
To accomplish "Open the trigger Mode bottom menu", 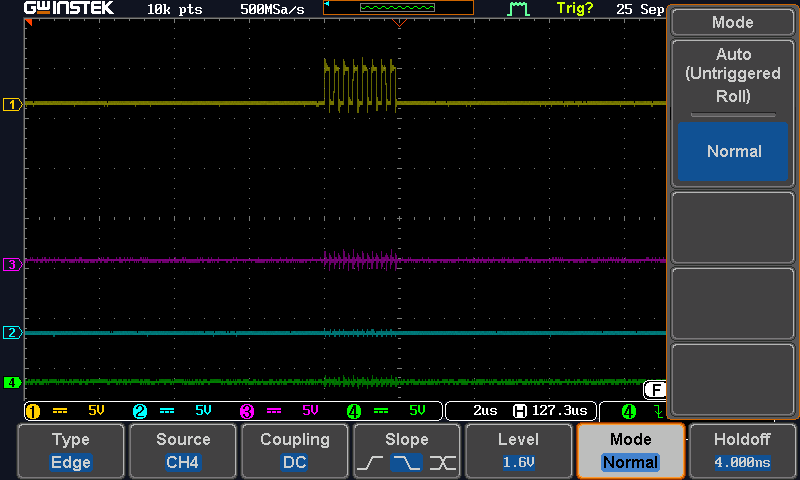I will [631, 451].
